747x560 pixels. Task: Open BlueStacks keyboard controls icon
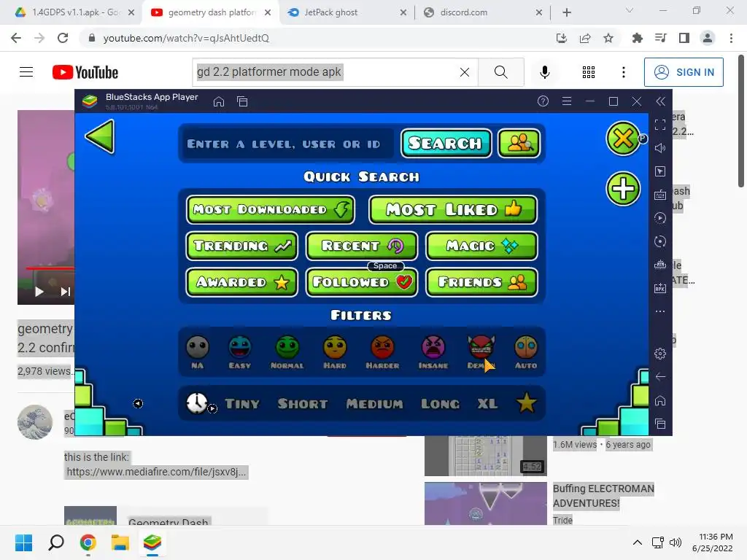(x=659, y=195)
